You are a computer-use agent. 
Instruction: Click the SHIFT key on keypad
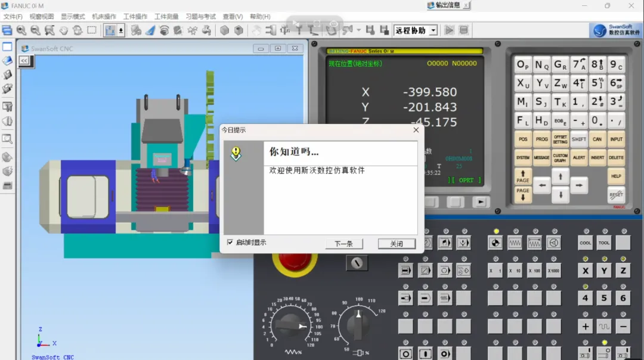click(x=578, y=139)
